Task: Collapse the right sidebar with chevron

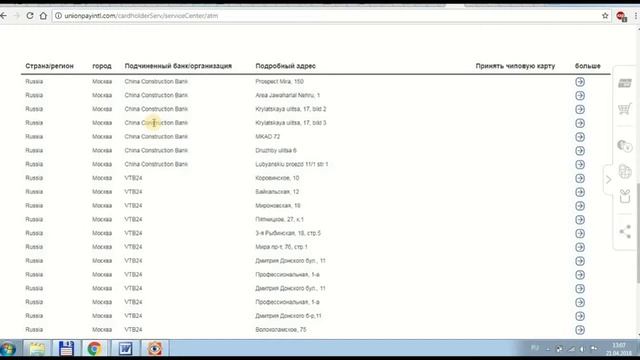Action: tap(608, 180)
